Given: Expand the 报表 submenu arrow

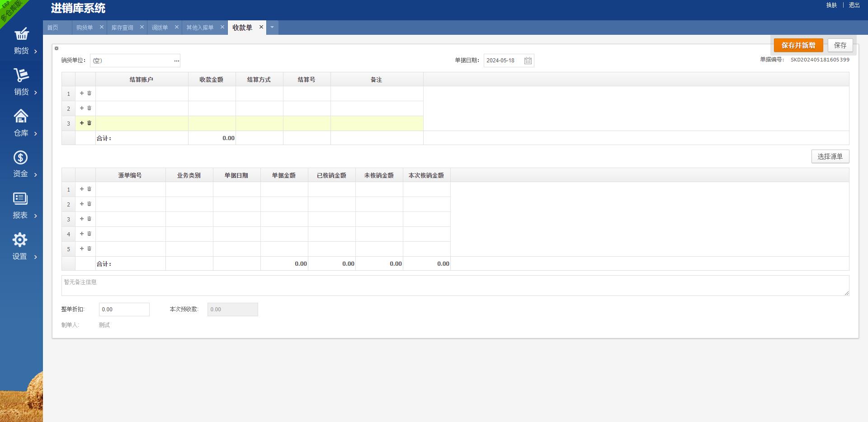Looking at the screenshot, I should click(36, 216).
